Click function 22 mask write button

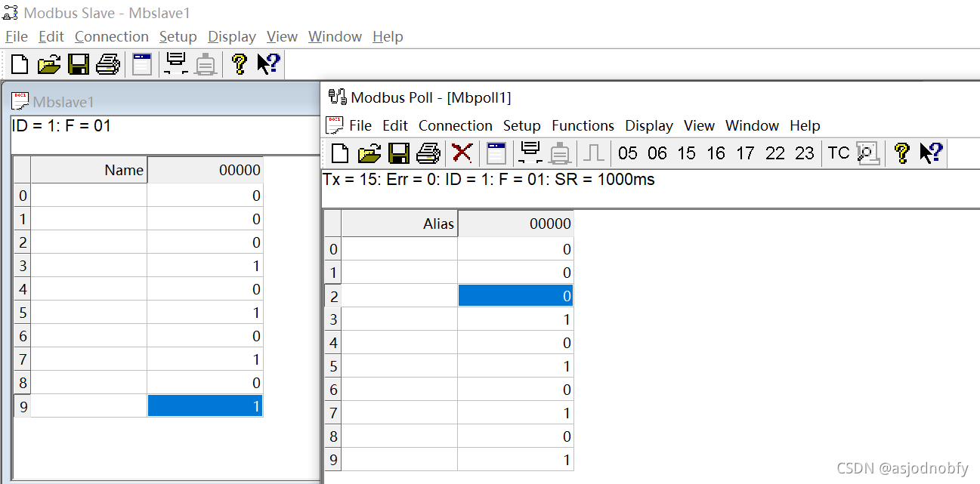775,153
